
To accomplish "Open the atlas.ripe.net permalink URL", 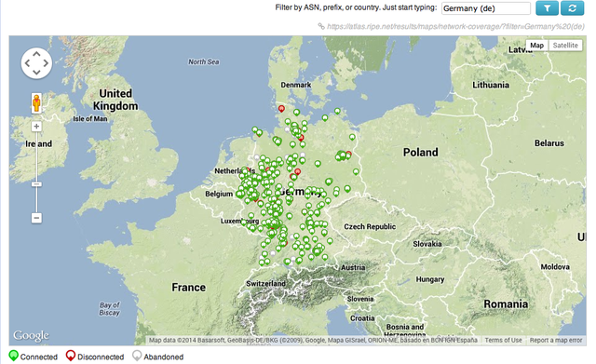I will coord(455,26).
